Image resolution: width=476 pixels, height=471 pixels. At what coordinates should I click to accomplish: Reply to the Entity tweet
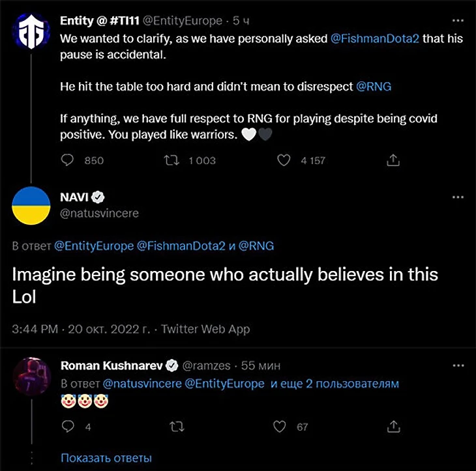coord(67,160)
